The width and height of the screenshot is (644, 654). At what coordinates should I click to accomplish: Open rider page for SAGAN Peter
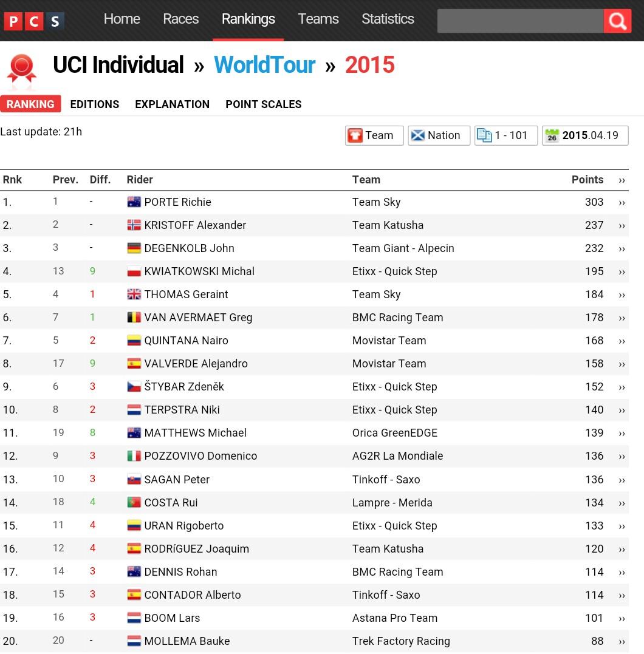click(x=177, y=480)
